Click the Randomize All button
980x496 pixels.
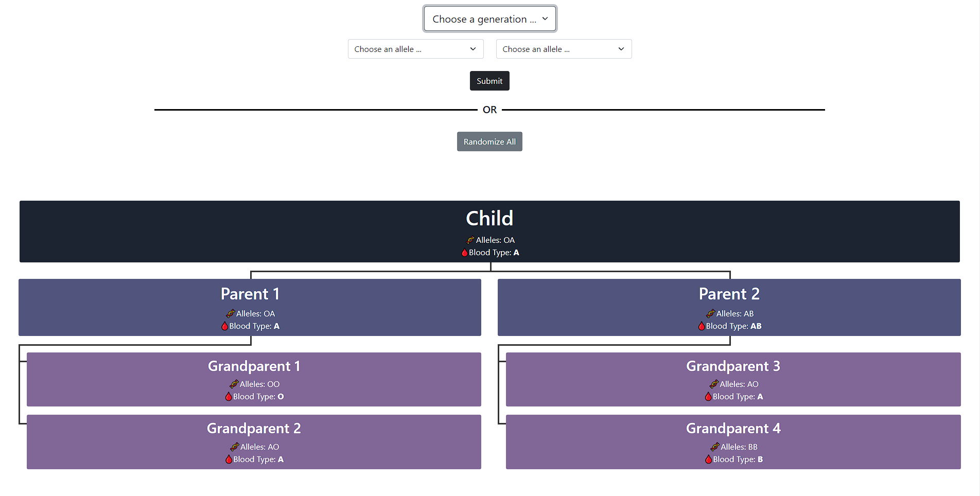489,141
